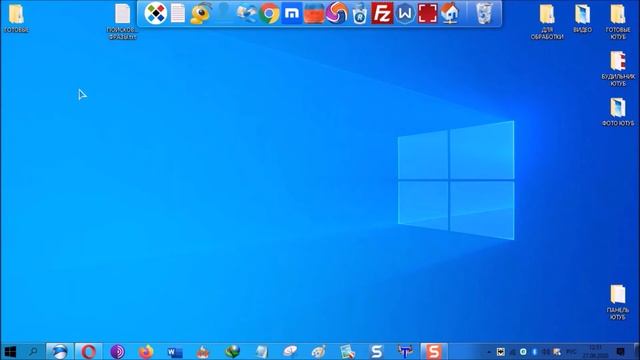
Task: Launch the white S Snagit taskbar icon
Action: 376,351
